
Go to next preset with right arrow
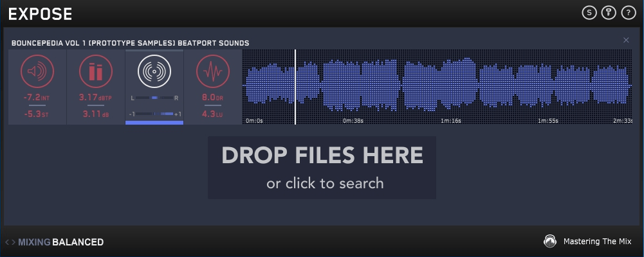(14, 242)
